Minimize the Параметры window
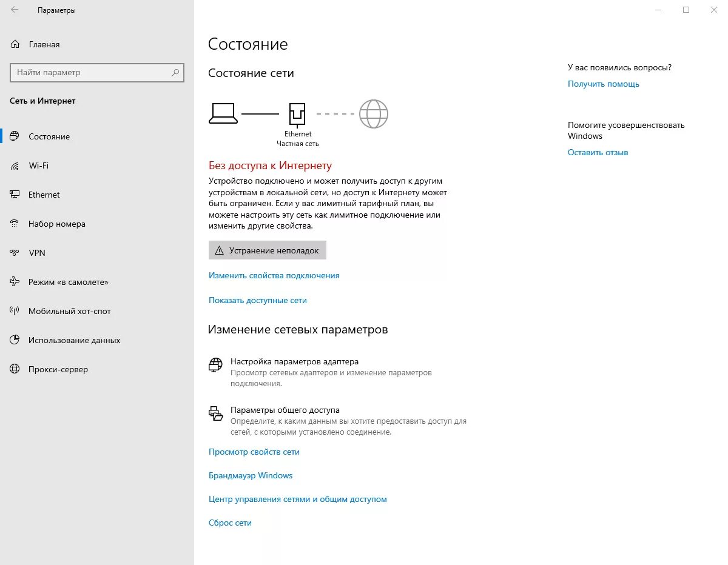This screenshot has width=728, height=565. [658, 10]
